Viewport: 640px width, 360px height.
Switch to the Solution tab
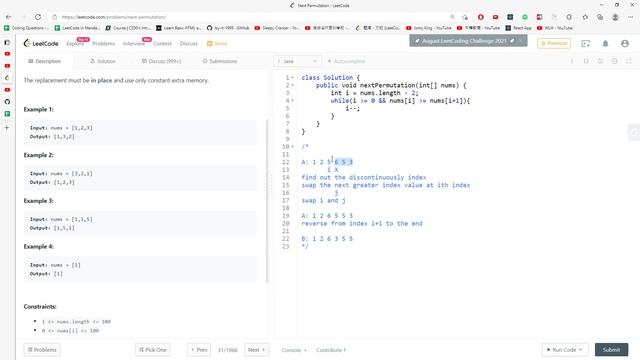point(103,61)
